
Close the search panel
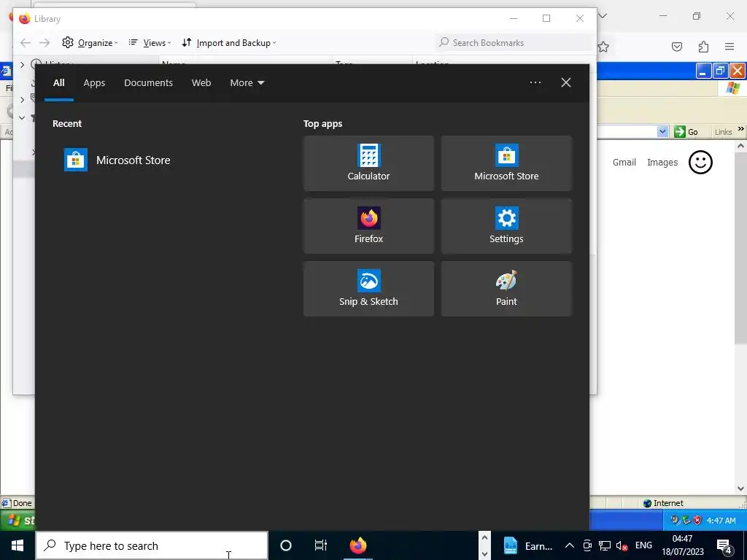point(565,82)
